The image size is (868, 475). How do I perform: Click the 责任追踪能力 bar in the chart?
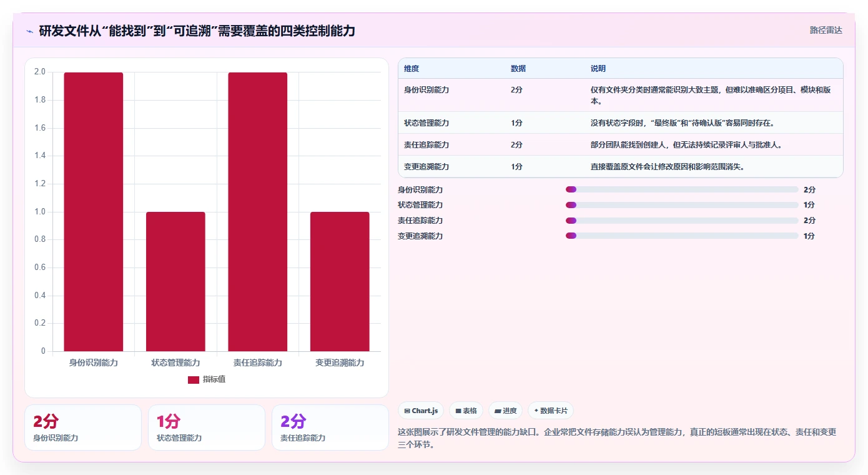click(x=257, y=212)
